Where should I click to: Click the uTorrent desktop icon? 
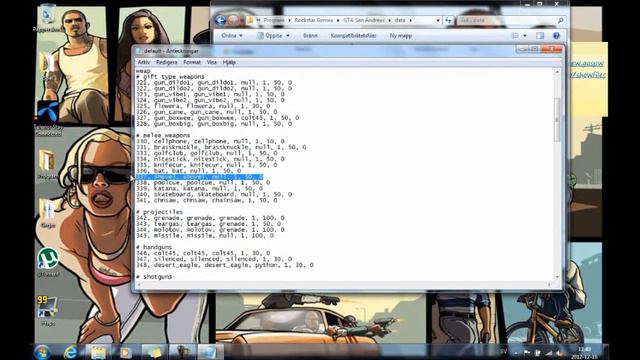click(x=48, y=262)
